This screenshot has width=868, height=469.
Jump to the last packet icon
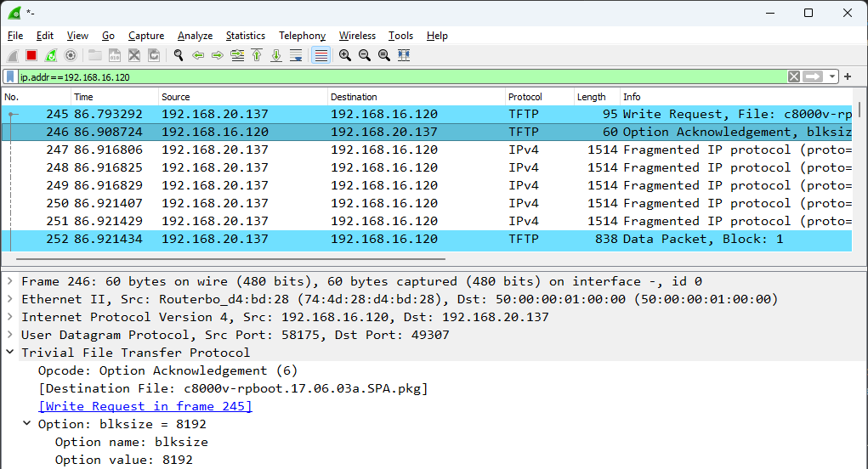[276, 55]
